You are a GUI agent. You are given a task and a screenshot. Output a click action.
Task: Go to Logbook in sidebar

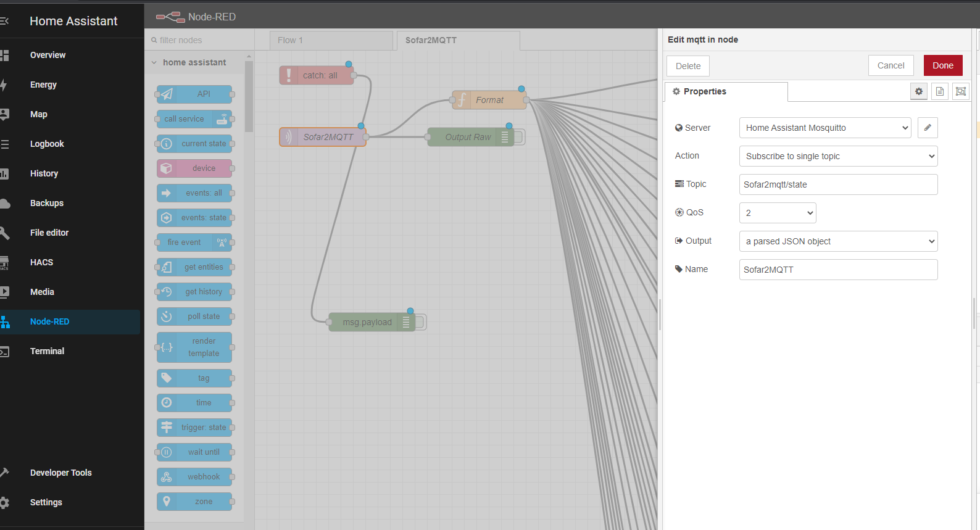pyautogui.click(x=47, y=144)
